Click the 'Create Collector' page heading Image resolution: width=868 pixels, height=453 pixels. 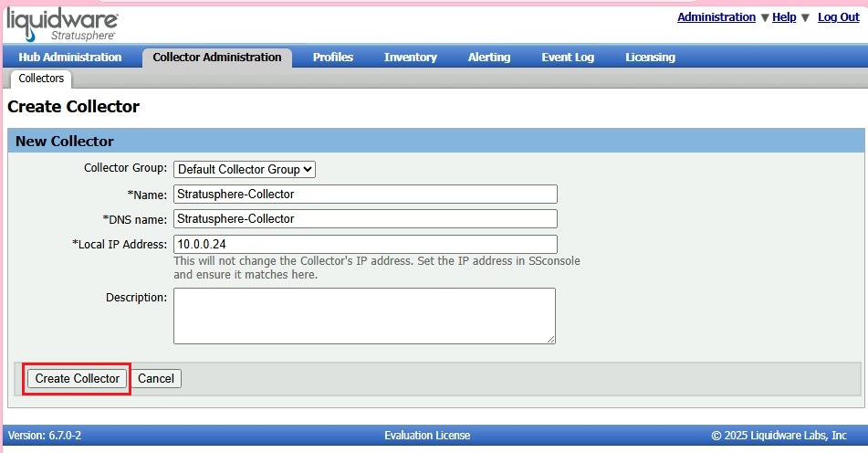(x=73, y=106)
